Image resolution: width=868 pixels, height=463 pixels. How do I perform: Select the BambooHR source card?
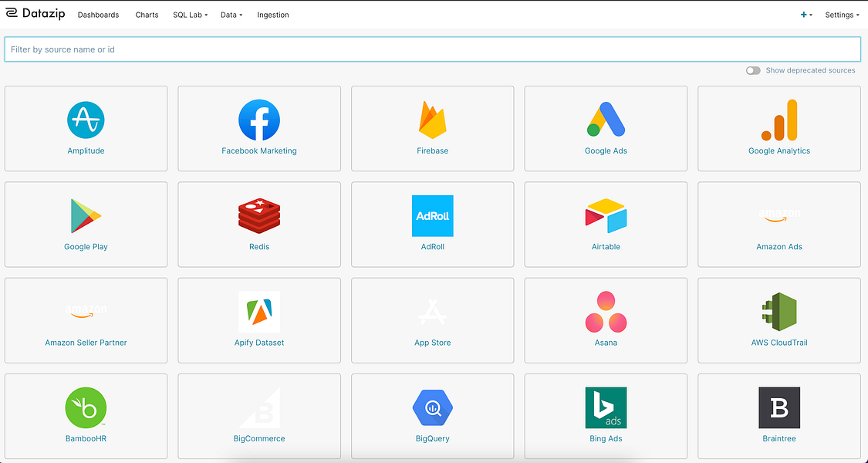point(86,407)
